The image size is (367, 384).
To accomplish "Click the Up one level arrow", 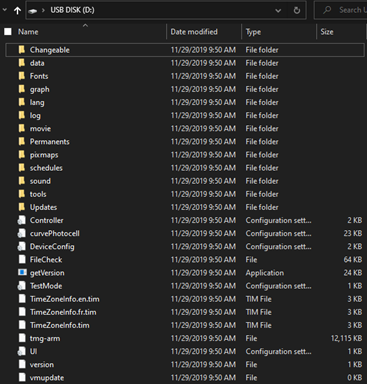I will 17,11.
